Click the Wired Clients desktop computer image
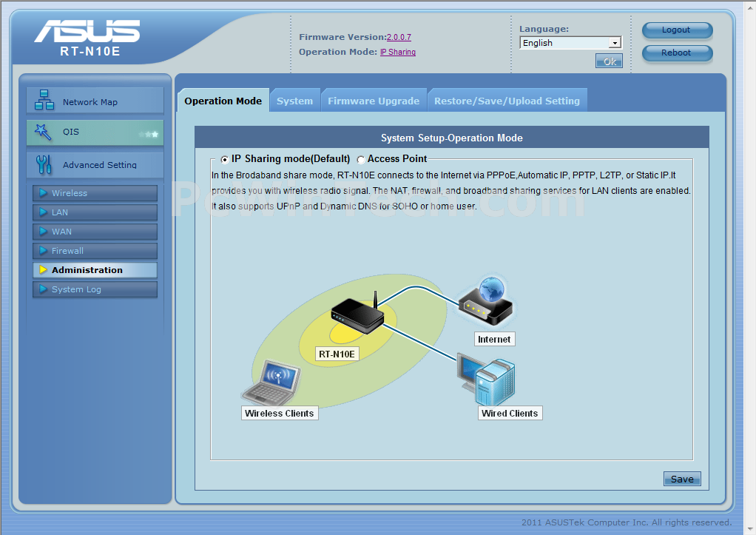Viewport: 756px width, 535px height. coord(486,380)
